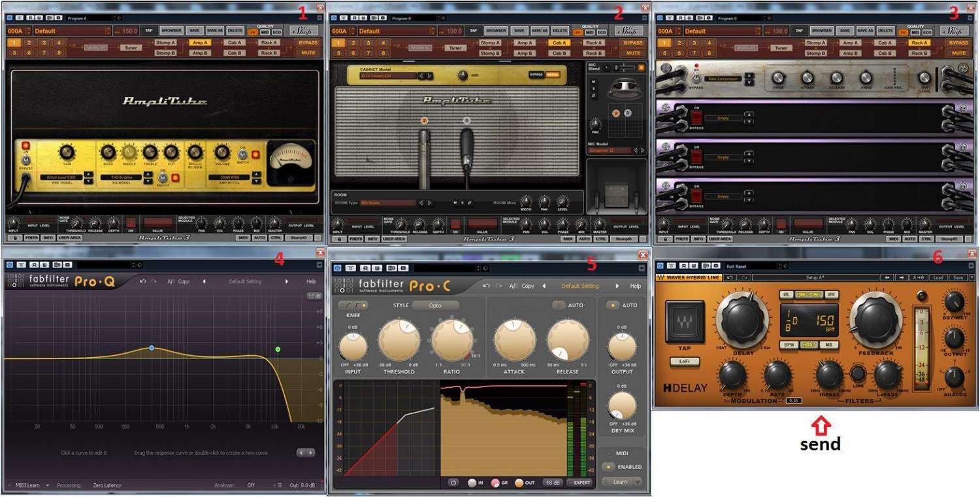Toggle the LoFi switch in H-Delay
Viewport: 980px width, 497px height.
[x=685, y=361]
